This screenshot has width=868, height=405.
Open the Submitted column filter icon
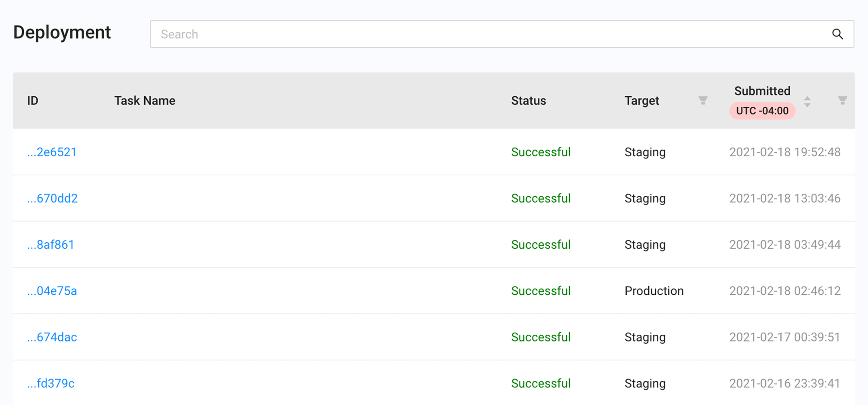pyautogui.click(x=842, y=100)
